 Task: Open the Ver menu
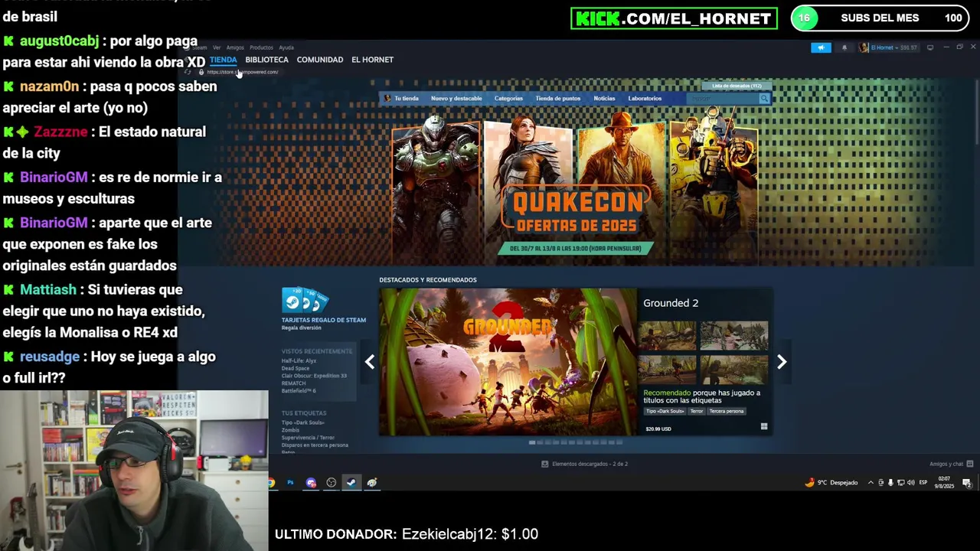click(217, 47)
